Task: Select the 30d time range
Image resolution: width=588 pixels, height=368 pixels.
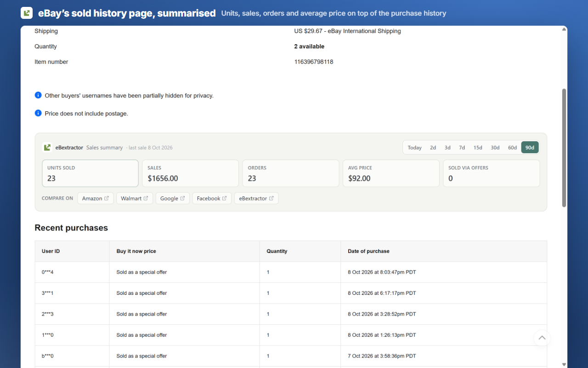Action: (495, 148)
